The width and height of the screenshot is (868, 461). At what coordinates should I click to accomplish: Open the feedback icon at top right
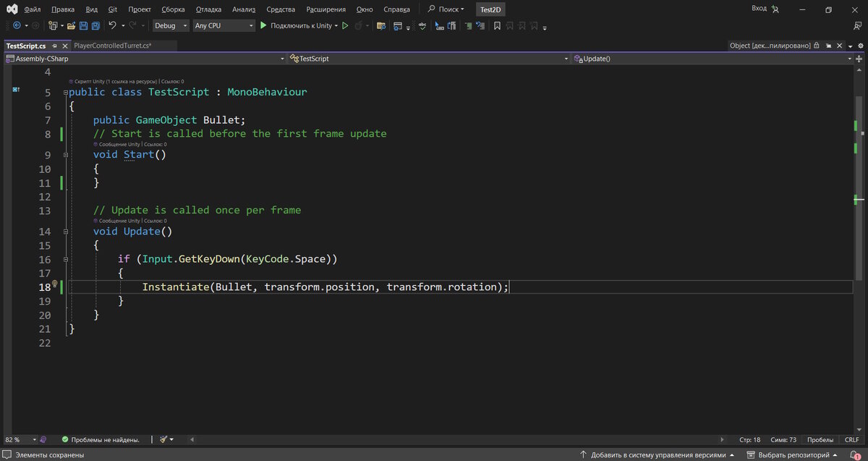[x=857, y=25]
